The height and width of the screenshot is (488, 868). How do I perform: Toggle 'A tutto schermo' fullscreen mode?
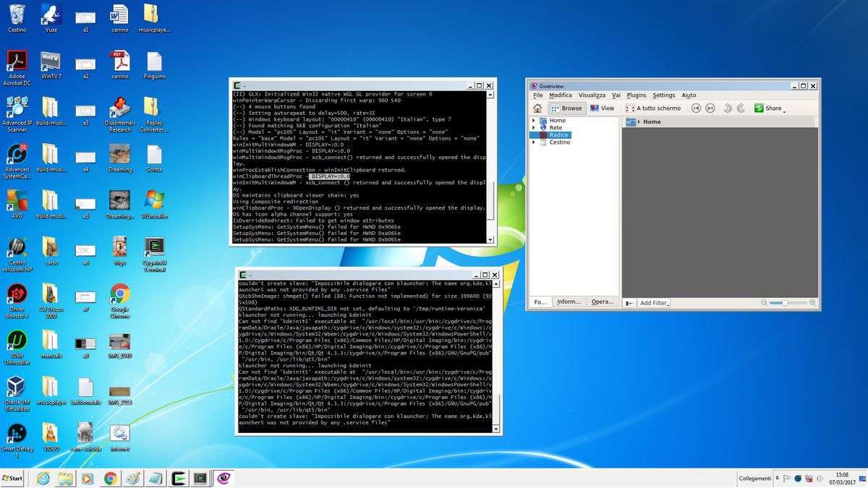[653, 108]
